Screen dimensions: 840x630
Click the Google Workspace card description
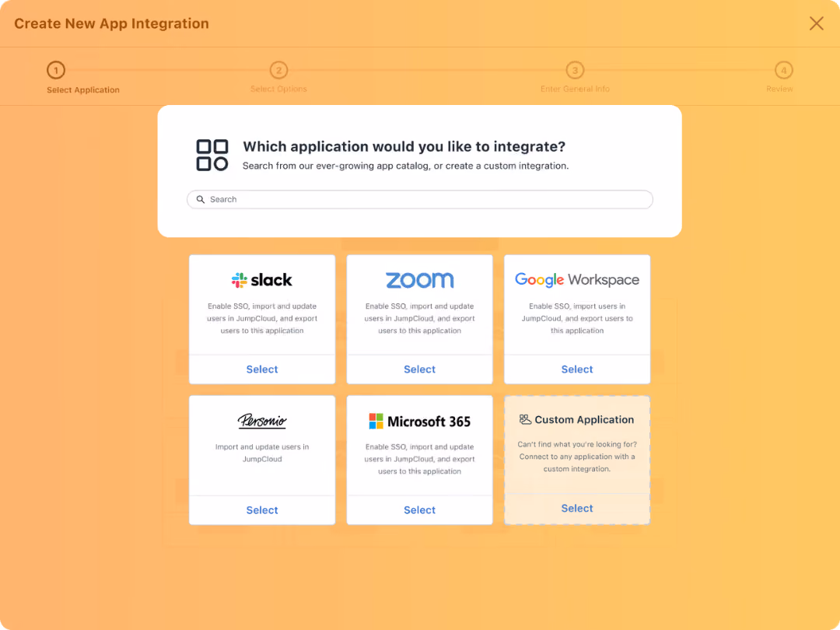tap(577, 318)
